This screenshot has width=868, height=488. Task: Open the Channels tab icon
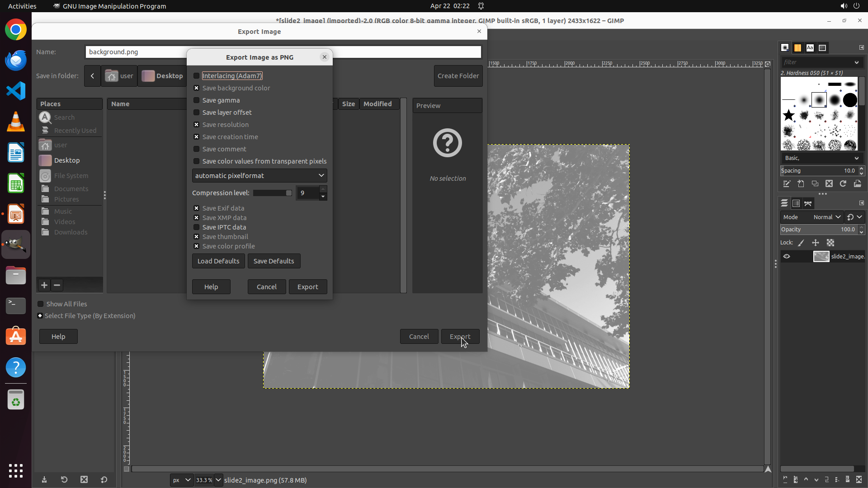pyautogui.click(x=796, y=203)
